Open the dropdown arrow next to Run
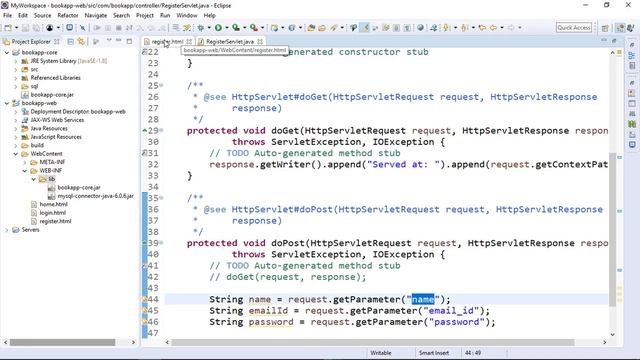The height and width of the screenshot is (360, 640). point(227,28)
